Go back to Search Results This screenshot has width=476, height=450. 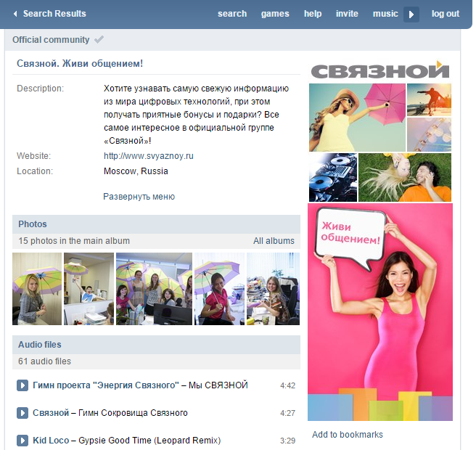tap(54, 14)
